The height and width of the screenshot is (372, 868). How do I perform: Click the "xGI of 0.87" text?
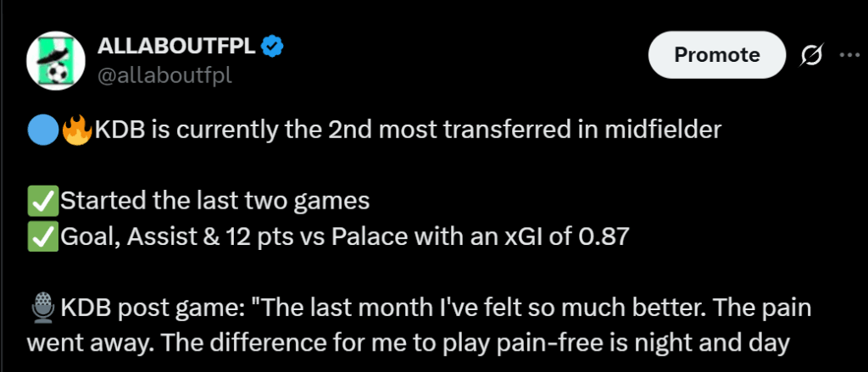(x=559, y=237)
